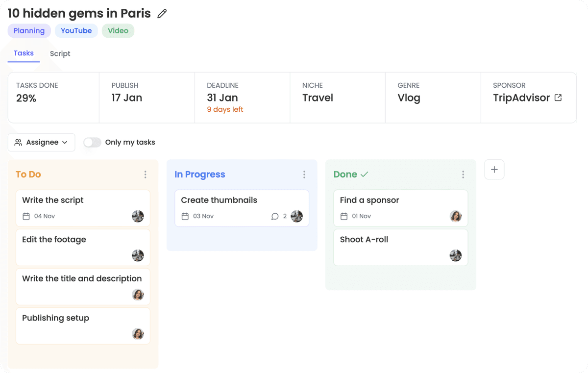Open the Assignee filter dropdown
The width and height of the screenshot is (588, 373).
42,142
